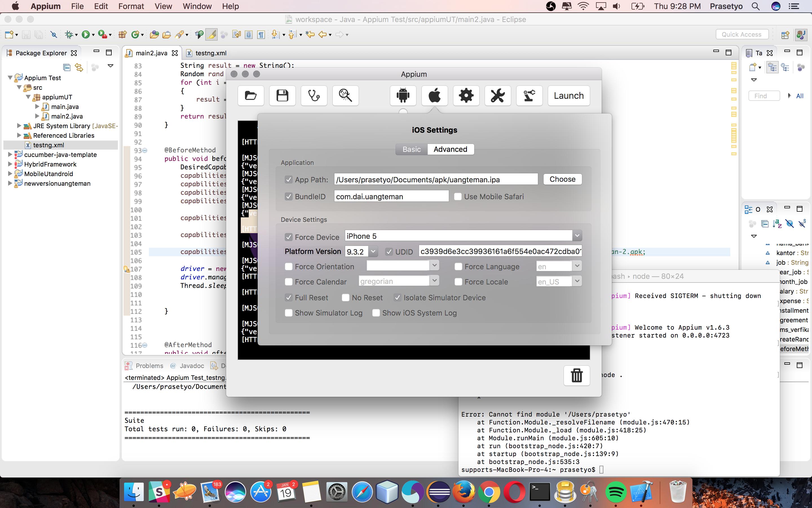The width and height of the screenshot is (812, 508).
Task: Click Link with Editor icon in Package Explorer
Action: coord(79,67)
